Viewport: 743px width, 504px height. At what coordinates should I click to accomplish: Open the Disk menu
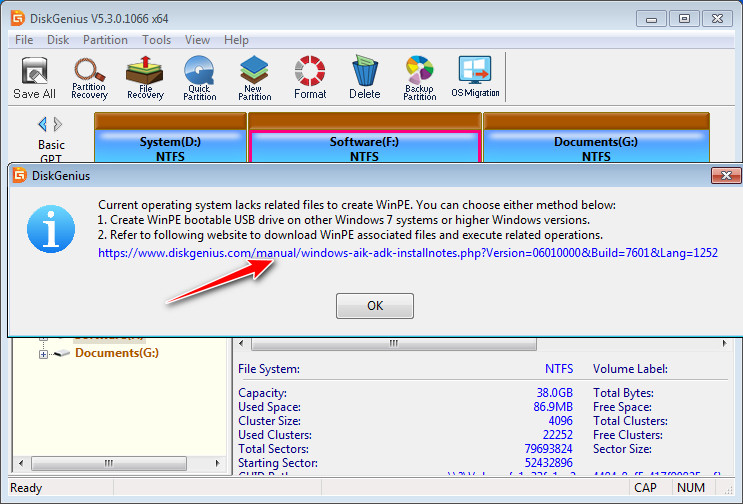[58, 40]
